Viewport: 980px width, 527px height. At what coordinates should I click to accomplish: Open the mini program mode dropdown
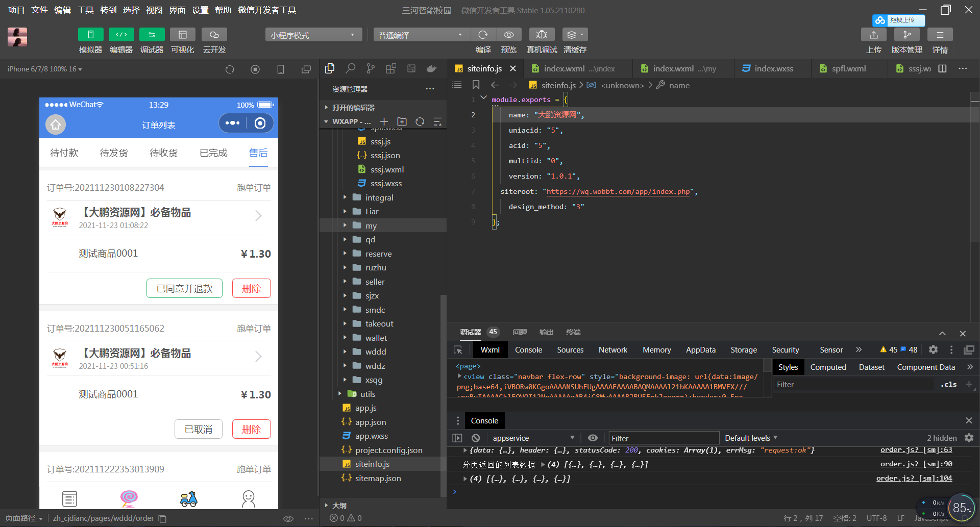coord(313,35)
